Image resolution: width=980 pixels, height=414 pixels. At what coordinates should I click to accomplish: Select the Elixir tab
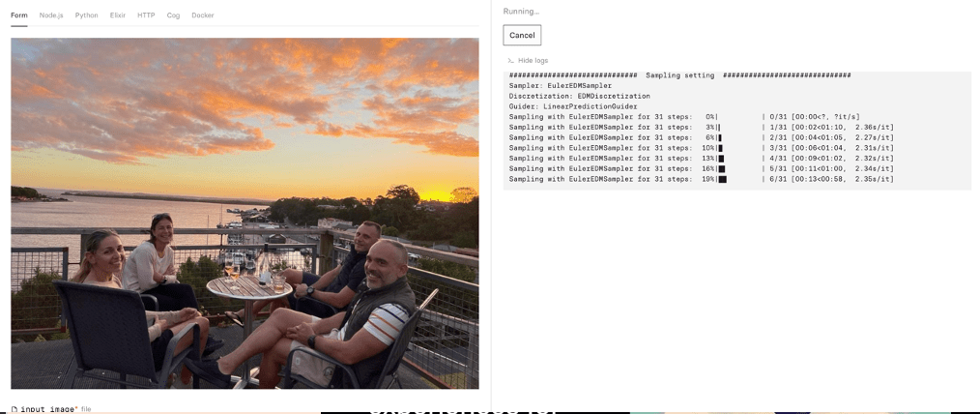tap(118, 15)
